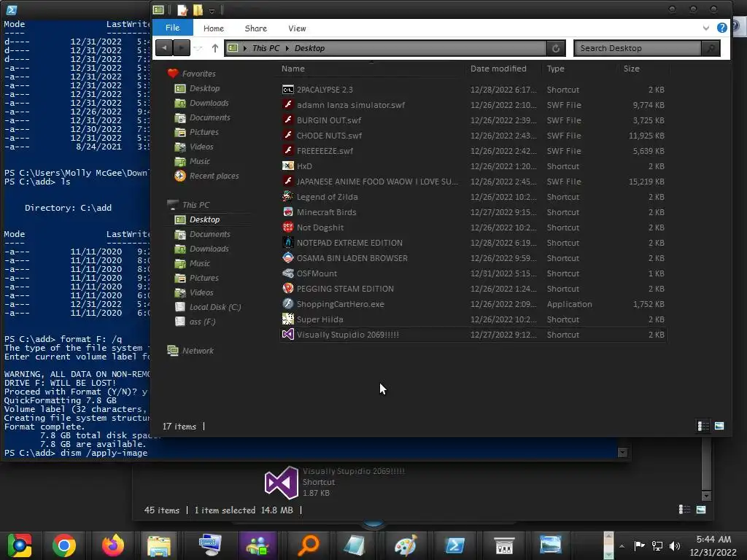Switch rear window to large thumbnails view
The height and width of the screenshot is (560, 747).
[701, 510]
